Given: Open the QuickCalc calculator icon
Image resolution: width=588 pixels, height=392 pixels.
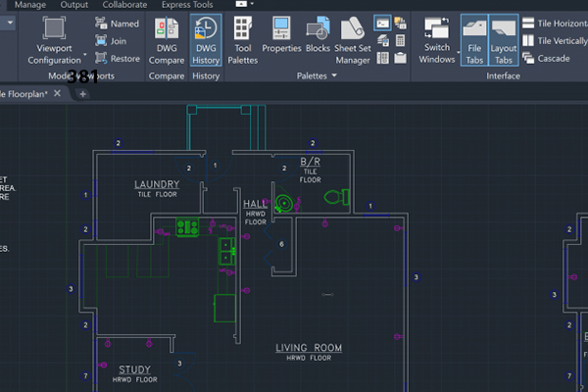Looking at the screenshot, I should (x=400, y=40).
